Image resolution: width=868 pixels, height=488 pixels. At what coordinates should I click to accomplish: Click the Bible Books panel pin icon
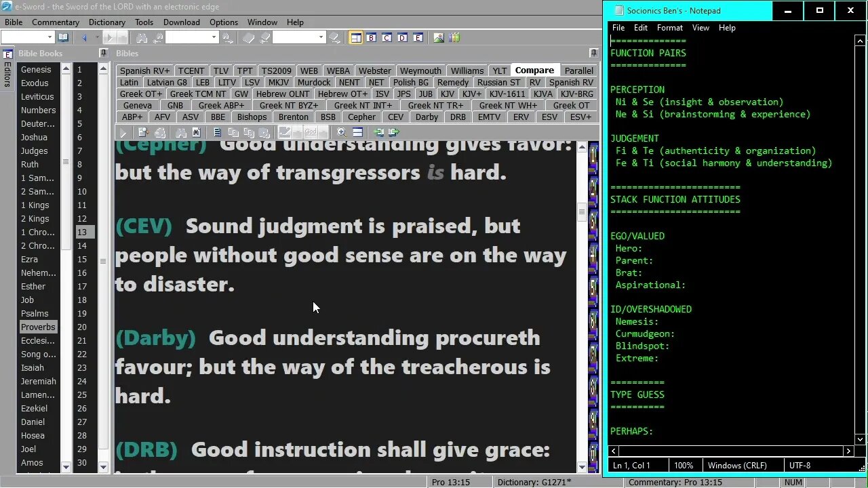103,53
